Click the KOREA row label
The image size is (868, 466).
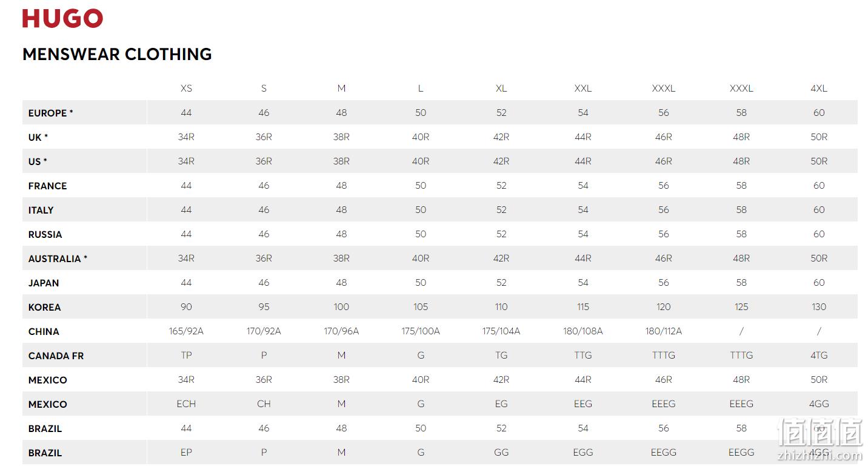44,307
